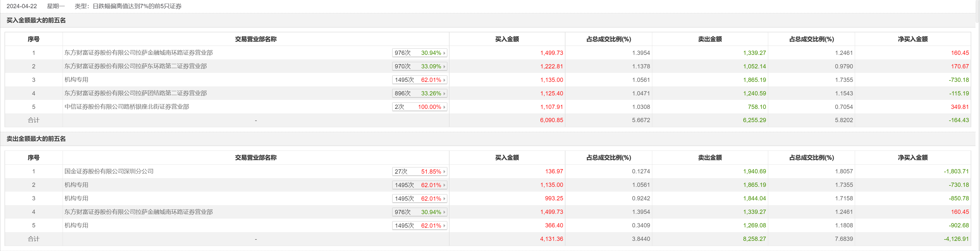Click 机构专用 in the top buy table
This screenshot has width=980, height=251.
tap(76, 80)
